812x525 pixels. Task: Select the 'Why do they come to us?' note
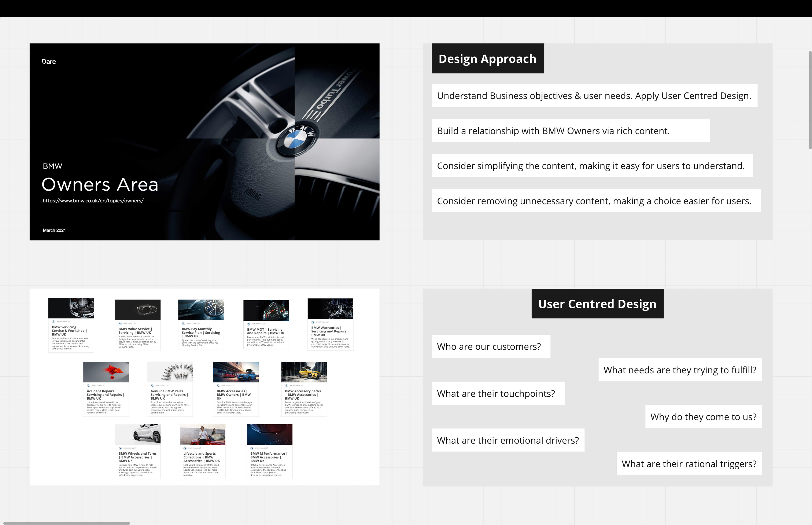(x=703, y=416)
